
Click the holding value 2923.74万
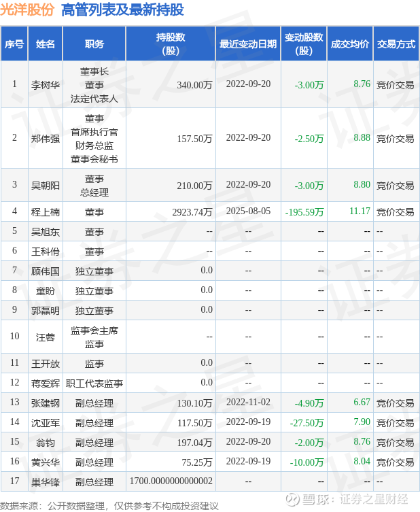192,212
